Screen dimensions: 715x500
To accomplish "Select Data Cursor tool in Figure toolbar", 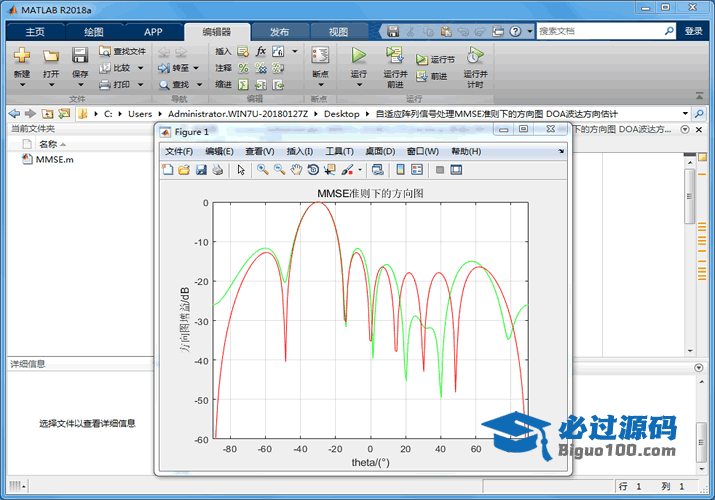I will 330,170.
